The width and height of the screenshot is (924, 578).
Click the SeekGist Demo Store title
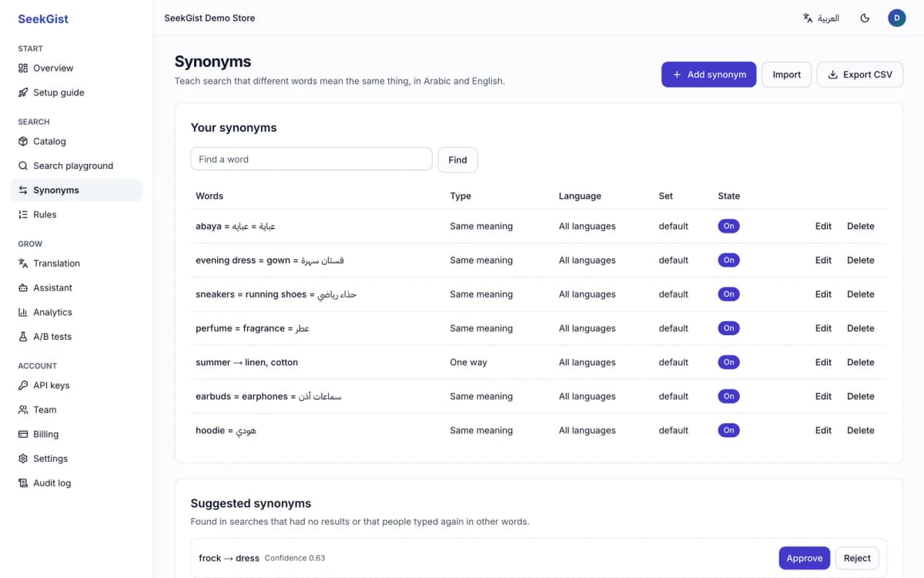coord(209,18)
